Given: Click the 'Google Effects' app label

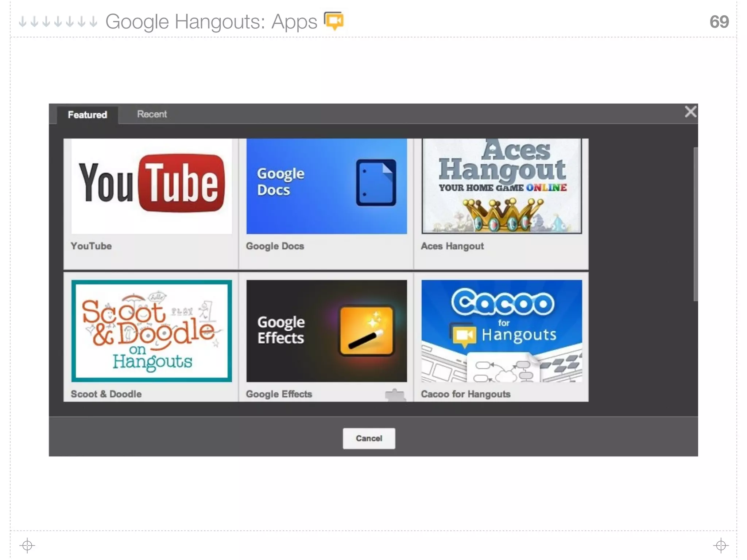Looking at the screenshot, I should pos(279,394).
